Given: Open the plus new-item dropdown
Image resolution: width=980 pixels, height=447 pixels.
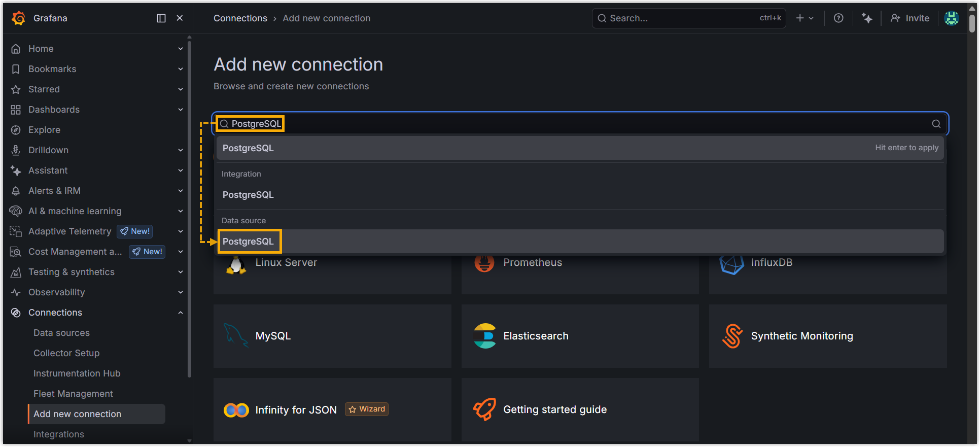Looking at the screenshot, I should point(804,18).
